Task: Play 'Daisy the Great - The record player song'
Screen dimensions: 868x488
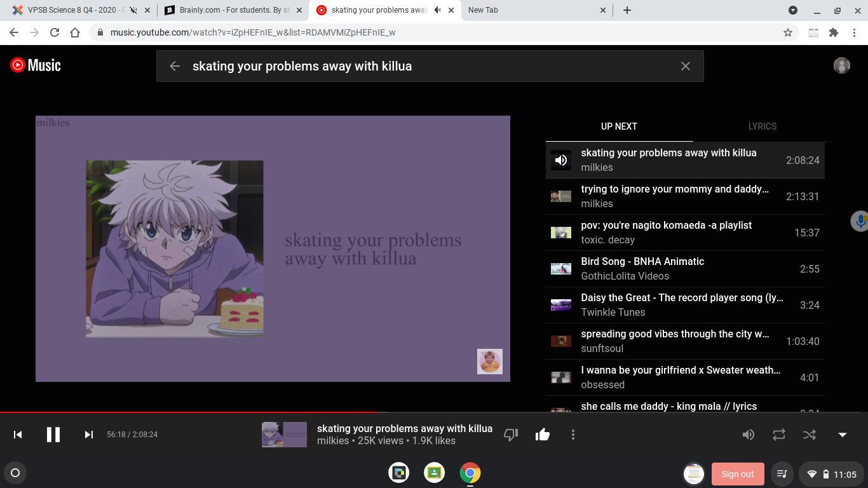Action: 685,305
